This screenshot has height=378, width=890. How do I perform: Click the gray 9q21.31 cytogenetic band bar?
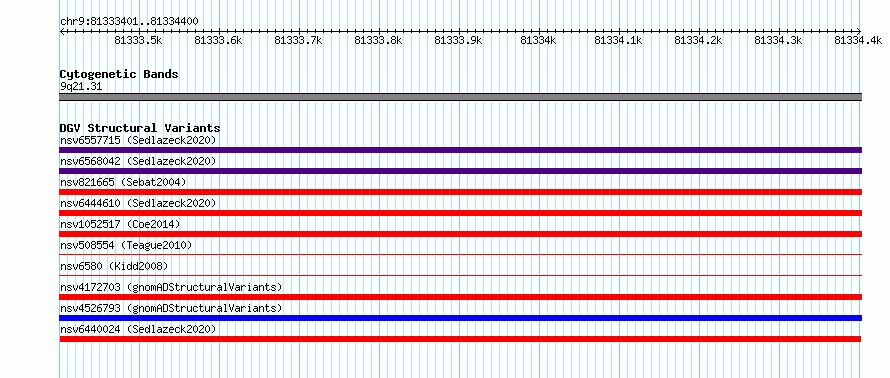[x=460, y=97]
